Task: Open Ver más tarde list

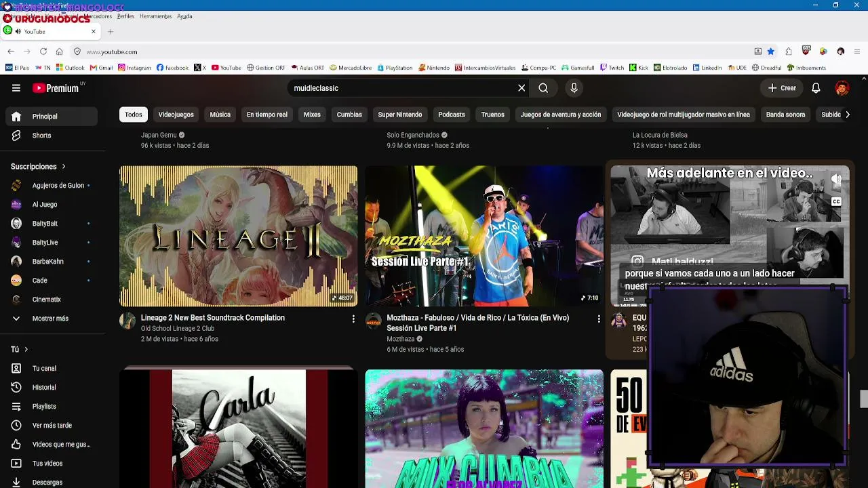Action: click(52, 426)
